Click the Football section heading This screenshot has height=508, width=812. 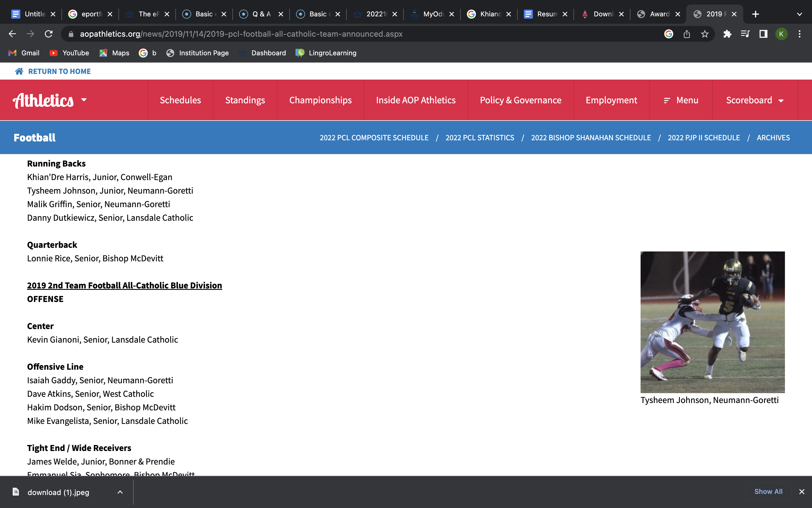[x=35, y=137]
